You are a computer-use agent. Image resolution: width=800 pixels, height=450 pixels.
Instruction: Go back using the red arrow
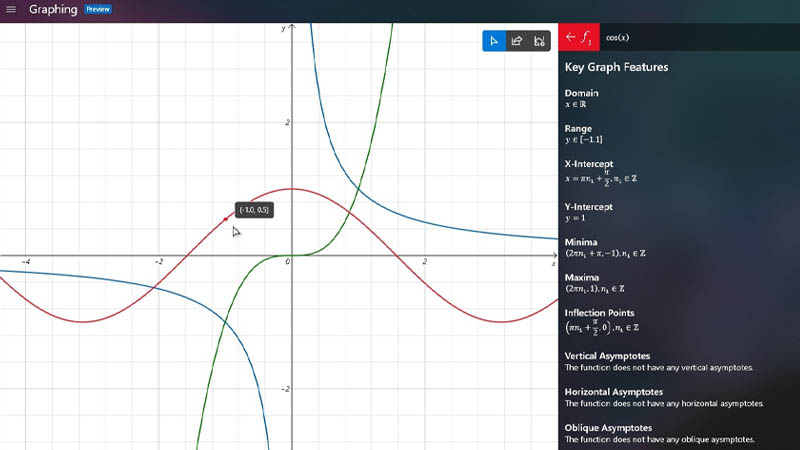point(570,37)
